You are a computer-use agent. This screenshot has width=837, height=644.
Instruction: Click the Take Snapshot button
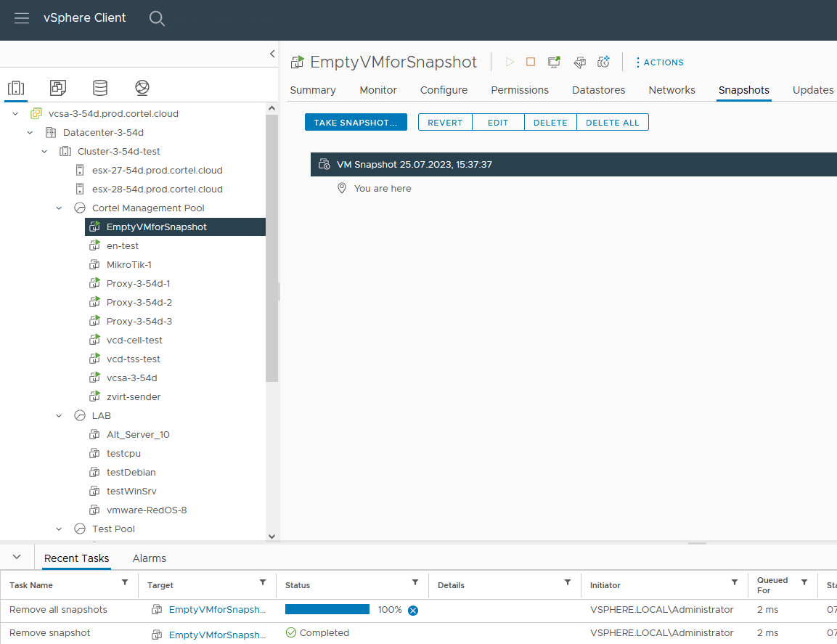356,123
